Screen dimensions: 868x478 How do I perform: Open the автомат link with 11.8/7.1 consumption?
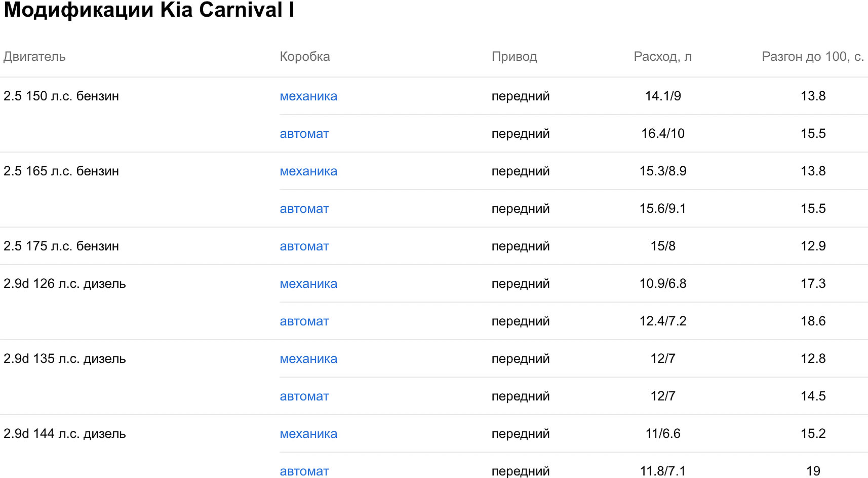[304, 471]
